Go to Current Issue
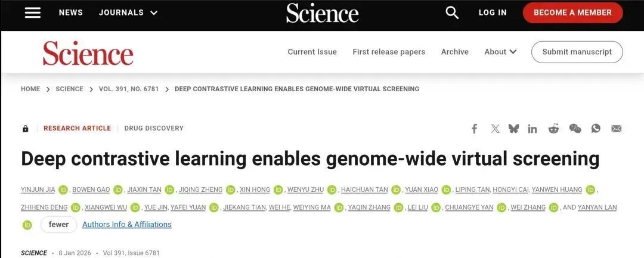The height and width of the screenshot is (258, 644). point(312,52)
